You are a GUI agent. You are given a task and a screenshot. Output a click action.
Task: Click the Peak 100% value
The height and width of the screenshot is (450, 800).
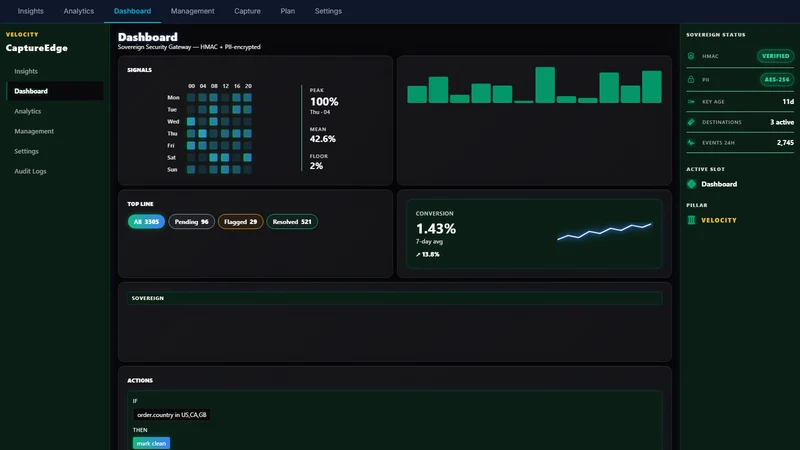(324, 102)
